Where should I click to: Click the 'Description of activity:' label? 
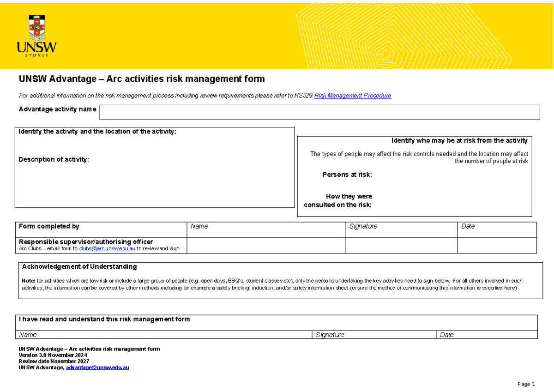(x=54, y=159)
